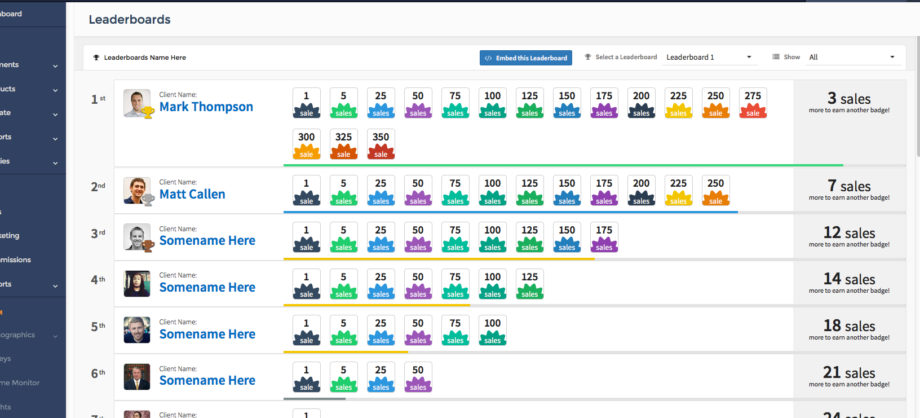Select the 6th place 50 sales badge

pyautogui.click(x=418, y=376)
